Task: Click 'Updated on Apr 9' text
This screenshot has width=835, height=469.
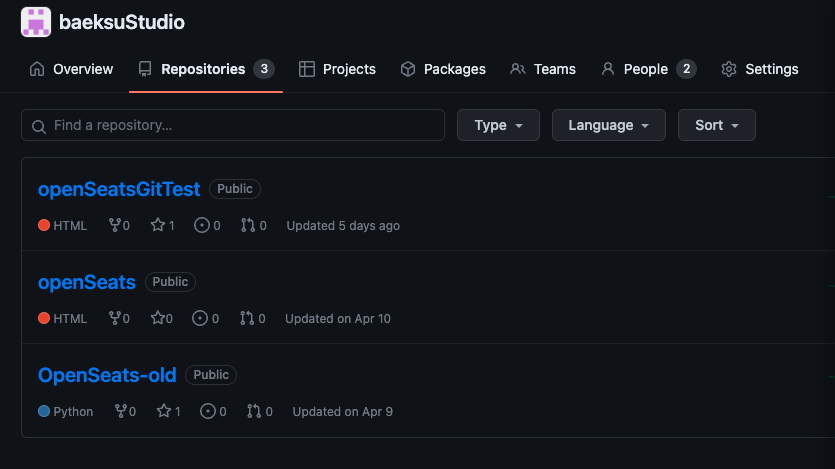Action: [342, 412]
